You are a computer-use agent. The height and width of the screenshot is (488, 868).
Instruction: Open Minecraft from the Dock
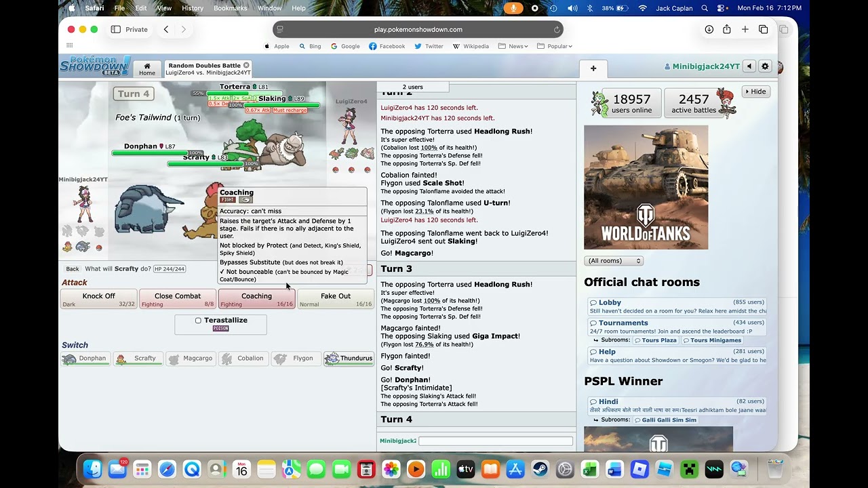[689, 469]
